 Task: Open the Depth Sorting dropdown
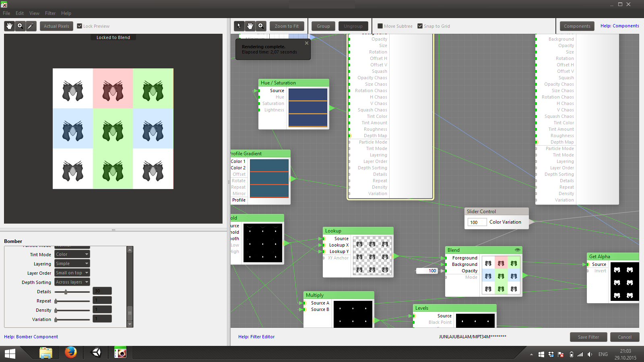pyautogui.click(x=72, y=282)
